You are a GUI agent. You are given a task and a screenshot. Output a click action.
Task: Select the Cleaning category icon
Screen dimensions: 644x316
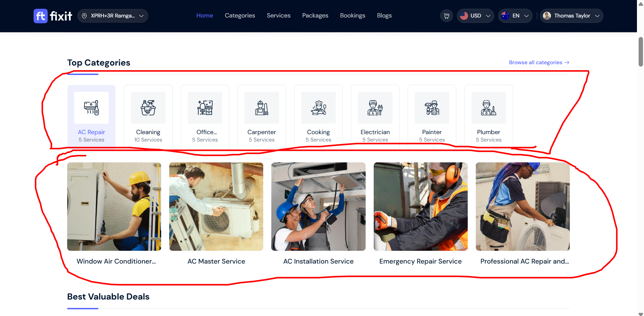[x=148, y=108]
